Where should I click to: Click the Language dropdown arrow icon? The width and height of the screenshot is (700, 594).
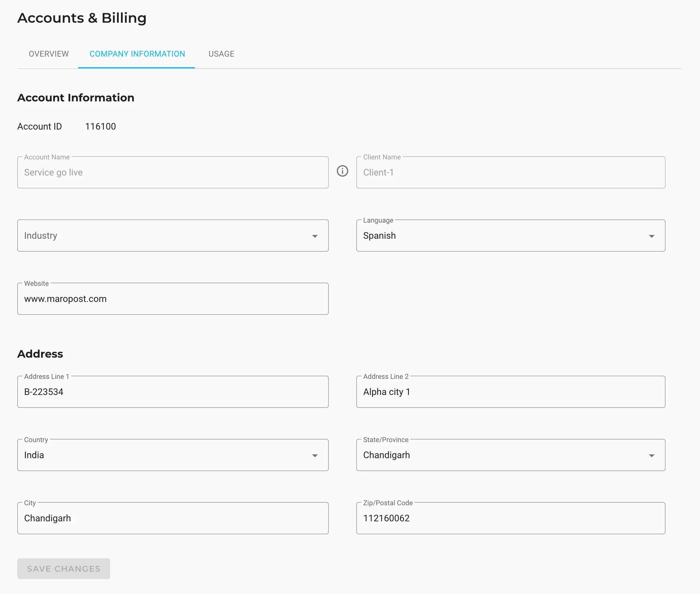651,236
